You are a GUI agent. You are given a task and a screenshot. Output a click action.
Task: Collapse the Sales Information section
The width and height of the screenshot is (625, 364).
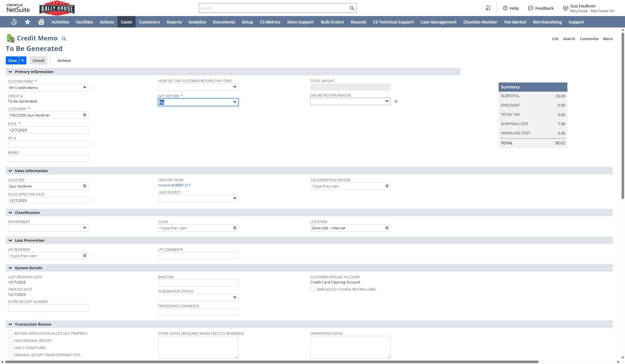pos(10,171)
